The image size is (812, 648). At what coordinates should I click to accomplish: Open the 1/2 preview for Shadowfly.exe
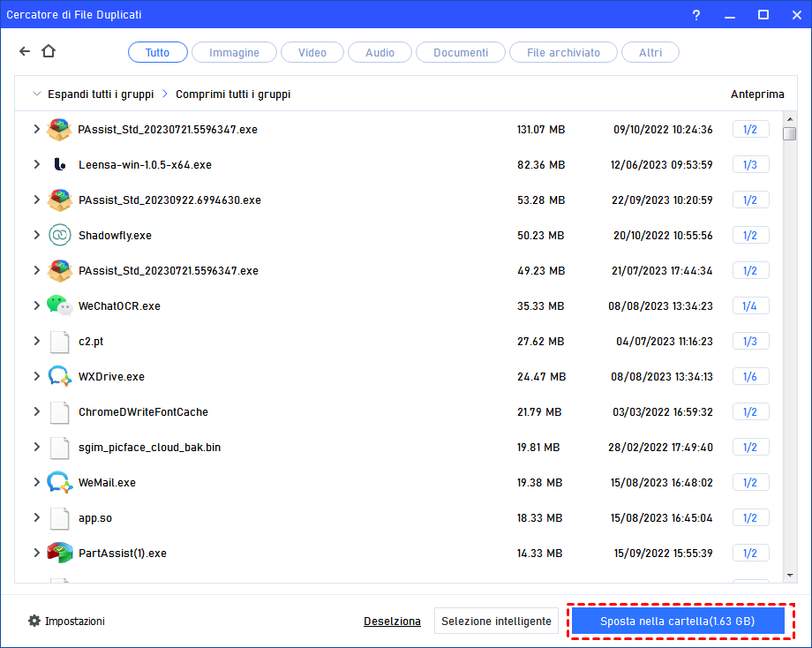750,235
